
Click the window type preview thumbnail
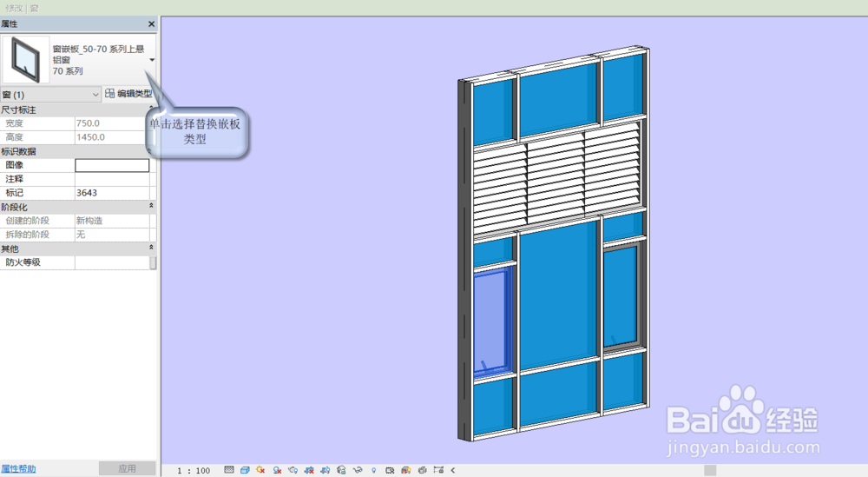click(25, 59)
